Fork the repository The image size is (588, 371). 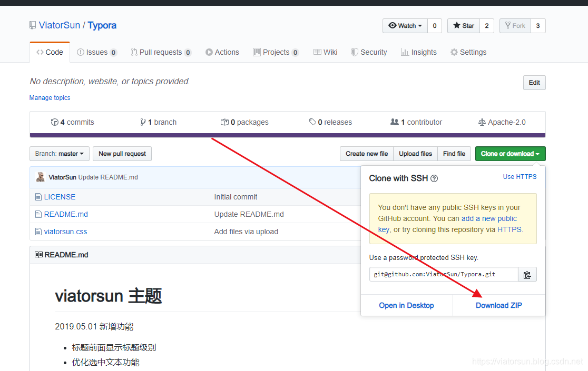click(x=515, y=26)
